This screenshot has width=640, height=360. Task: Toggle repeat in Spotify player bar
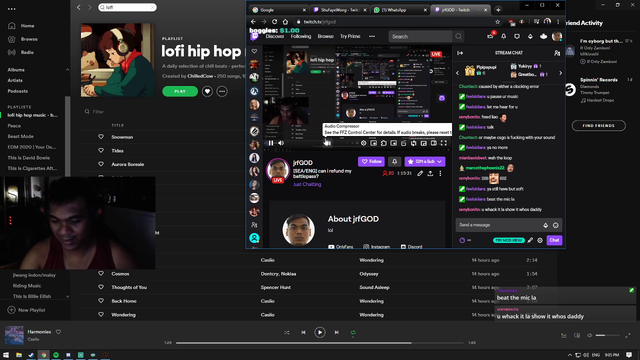(353, 333)
